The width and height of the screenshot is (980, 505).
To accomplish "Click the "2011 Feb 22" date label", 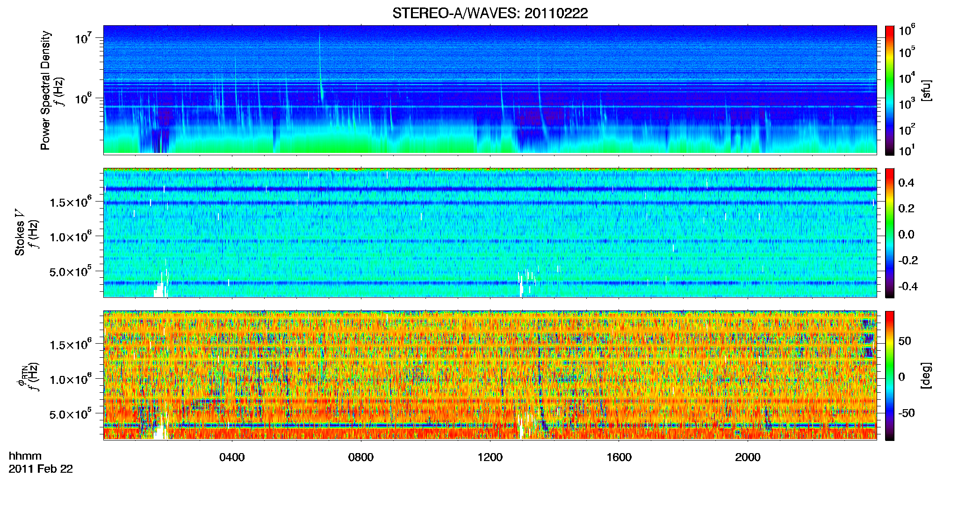I will 41,469.
